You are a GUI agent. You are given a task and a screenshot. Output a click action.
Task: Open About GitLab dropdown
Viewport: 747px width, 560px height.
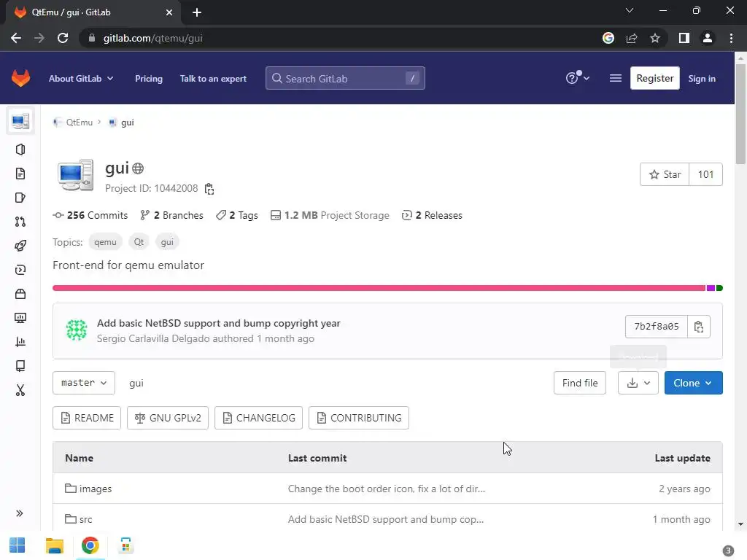click(81, 79)
